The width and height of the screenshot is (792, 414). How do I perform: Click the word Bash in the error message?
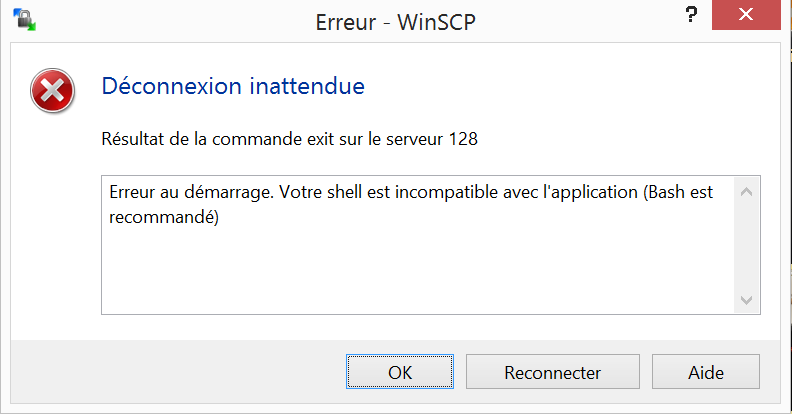[666, 192]
